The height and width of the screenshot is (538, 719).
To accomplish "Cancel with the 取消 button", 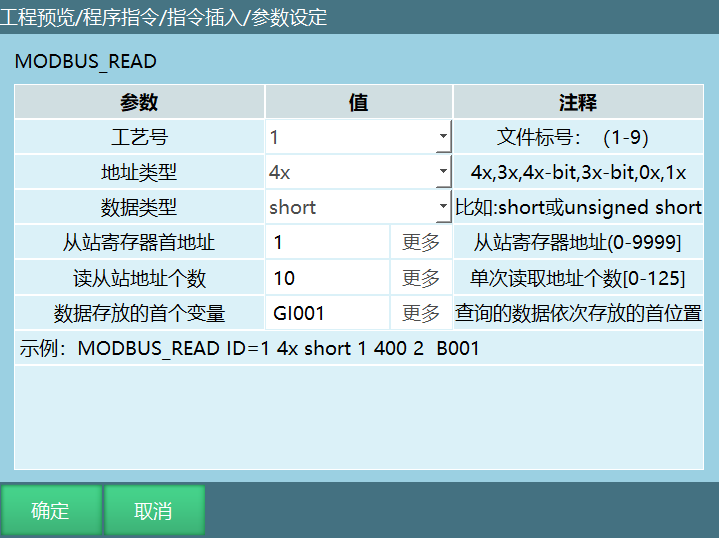I will tap(154, 511).
